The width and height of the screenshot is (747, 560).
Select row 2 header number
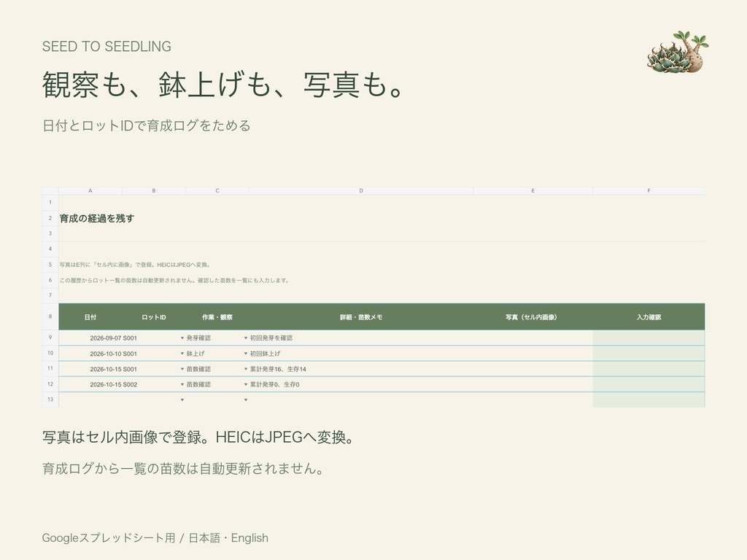[50, 218]
